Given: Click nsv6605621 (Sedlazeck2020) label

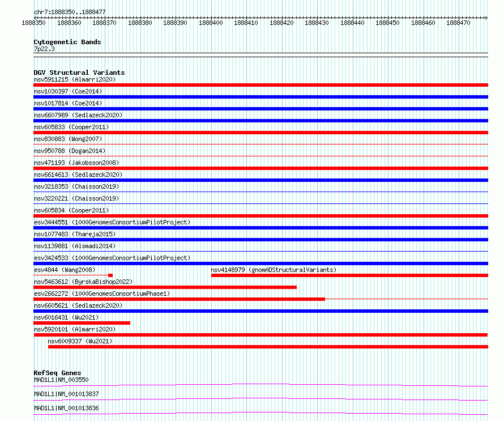Looking at the screenshot, I should [78, 305].
